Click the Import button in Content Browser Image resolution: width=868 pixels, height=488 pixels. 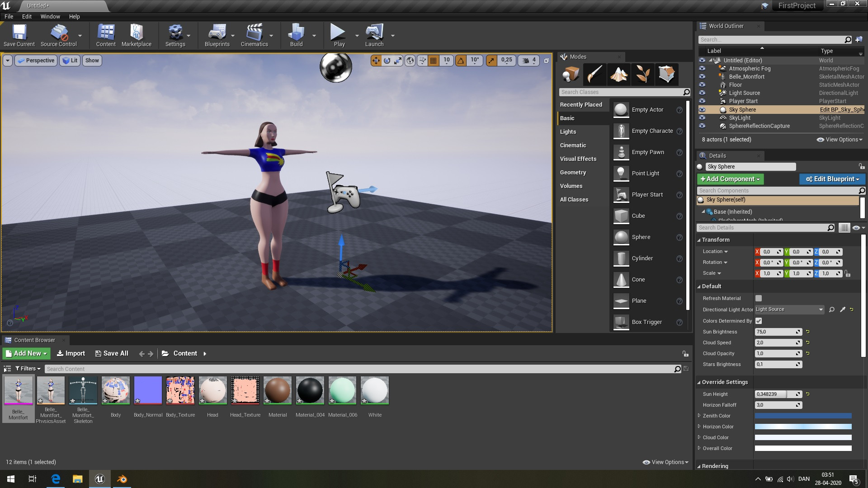71,353
